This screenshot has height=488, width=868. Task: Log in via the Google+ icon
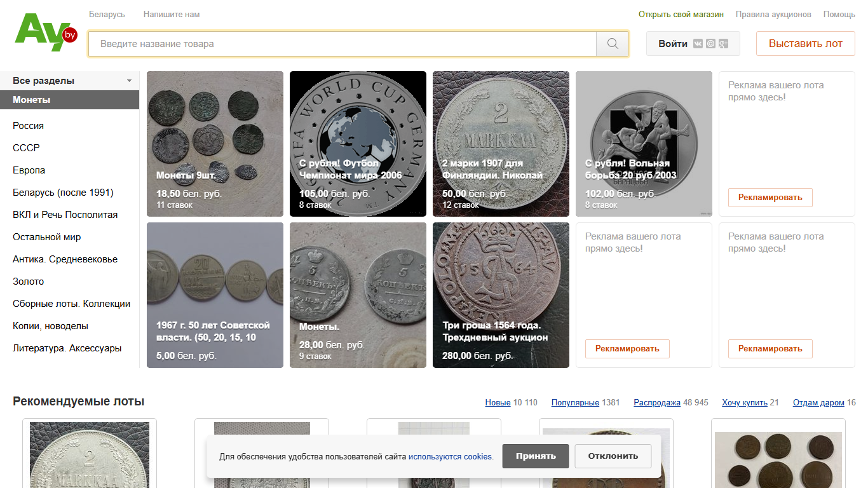tap(723, 44)
